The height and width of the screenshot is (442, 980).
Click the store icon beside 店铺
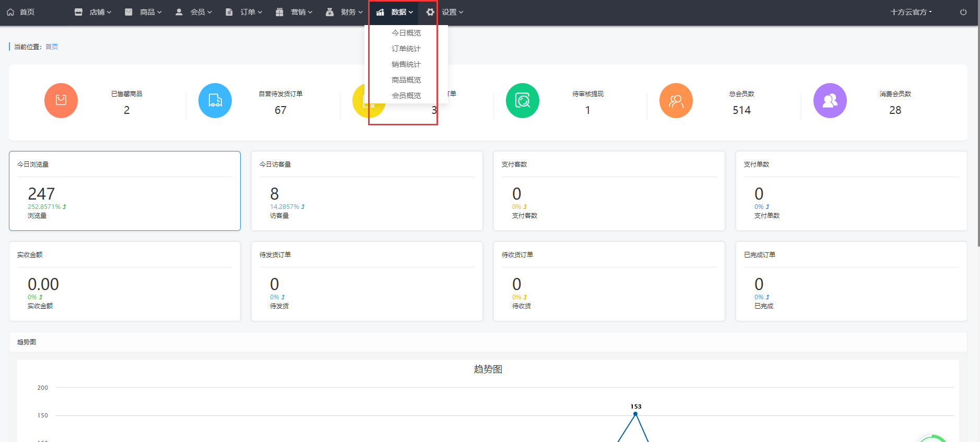coord(78,12)
